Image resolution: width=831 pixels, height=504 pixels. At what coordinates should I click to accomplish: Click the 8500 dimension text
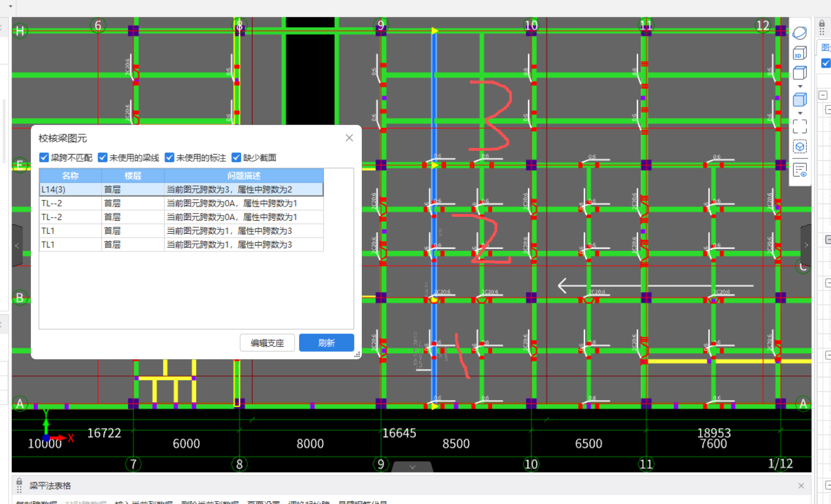coord(456,444)
